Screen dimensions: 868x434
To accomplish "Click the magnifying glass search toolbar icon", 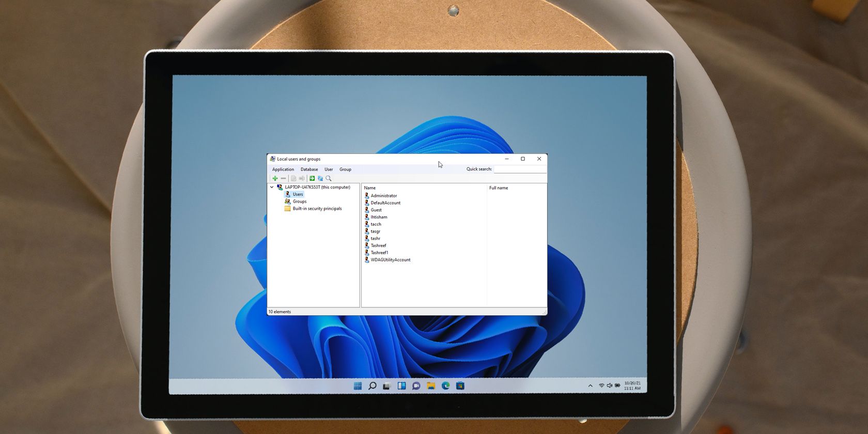I will [x=329, y=178].
